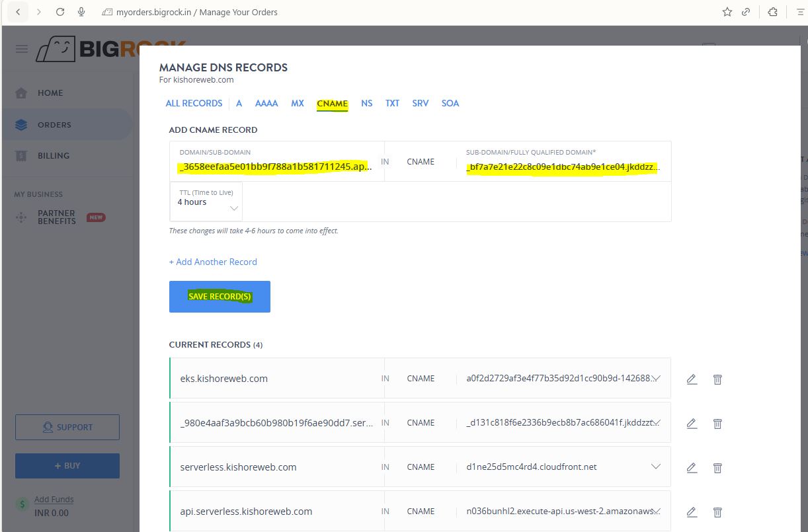Click edit pencil for eks.kishoreweb.com record
Image resolution: width=808 pixels, height=532 pixels.
coord(692,379)
